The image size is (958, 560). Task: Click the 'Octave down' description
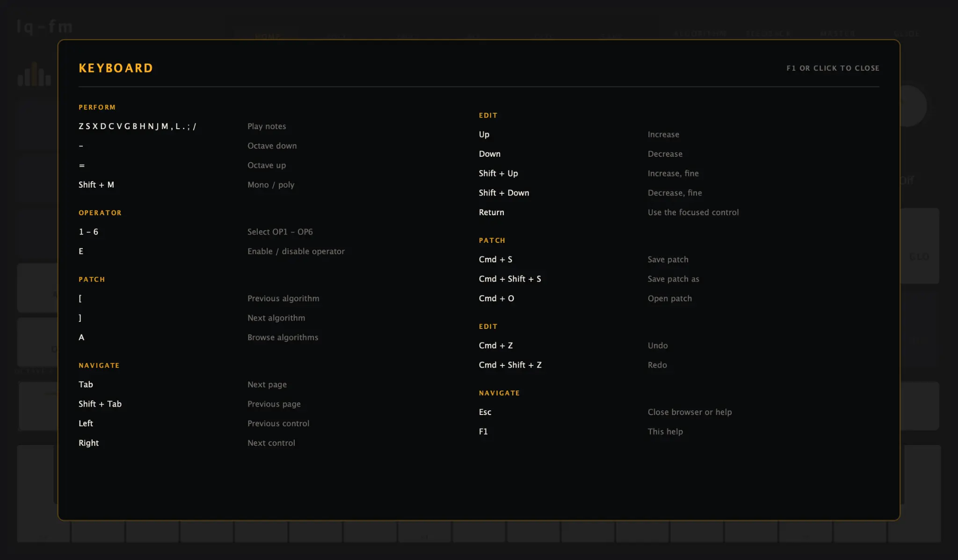[x=272, y=146]
